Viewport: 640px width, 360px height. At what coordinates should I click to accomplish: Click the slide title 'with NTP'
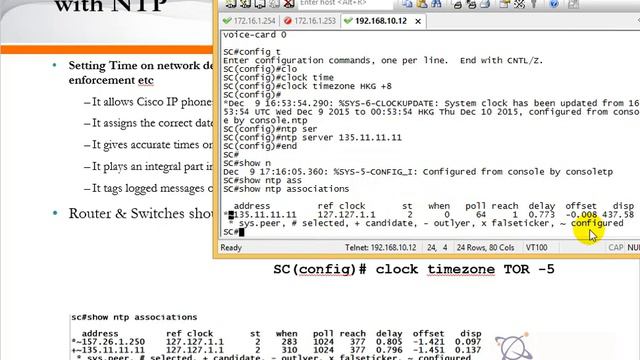[x=111, y=6]
